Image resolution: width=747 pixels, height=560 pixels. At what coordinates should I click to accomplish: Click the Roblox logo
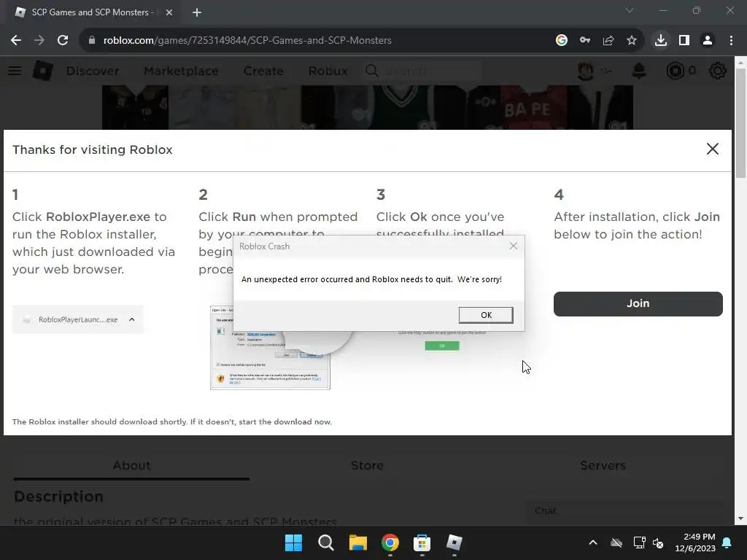point(43,71)
